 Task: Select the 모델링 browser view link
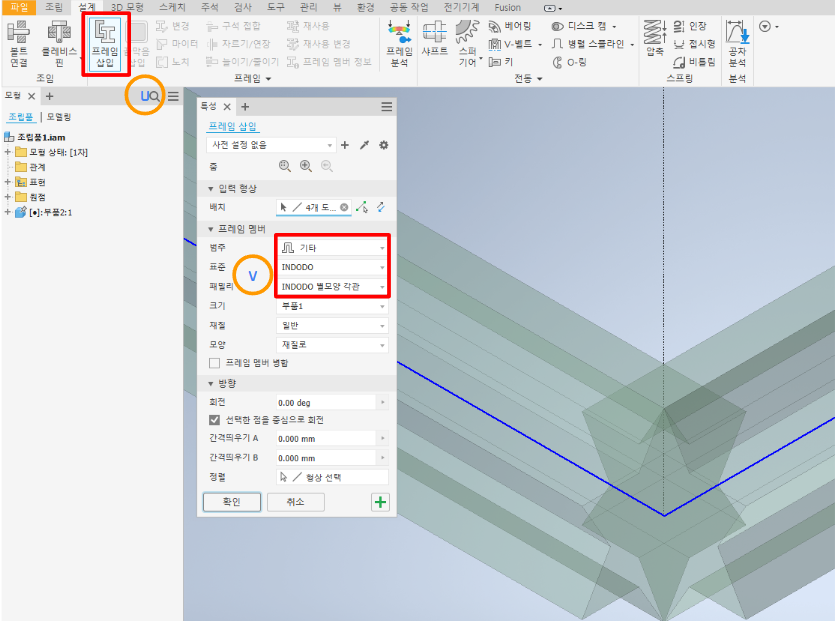(x=59, y=117)
